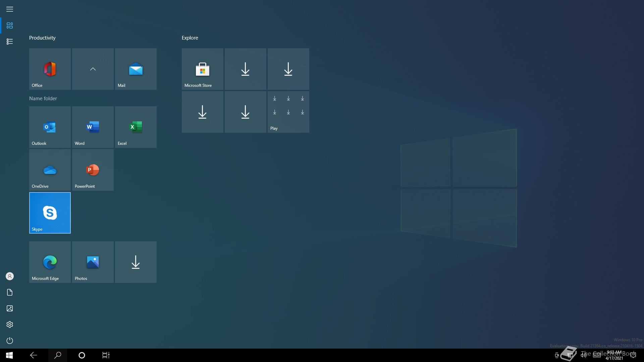Screen dimensions: 644x362
Task: Open the Photos tile
Action: [x=93, y=262]
